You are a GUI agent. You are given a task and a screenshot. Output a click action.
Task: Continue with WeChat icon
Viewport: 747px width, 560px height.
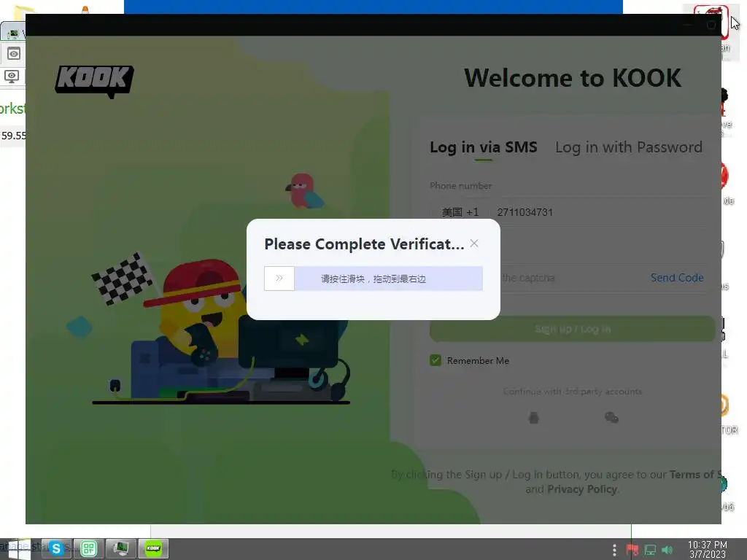(611, 418)
